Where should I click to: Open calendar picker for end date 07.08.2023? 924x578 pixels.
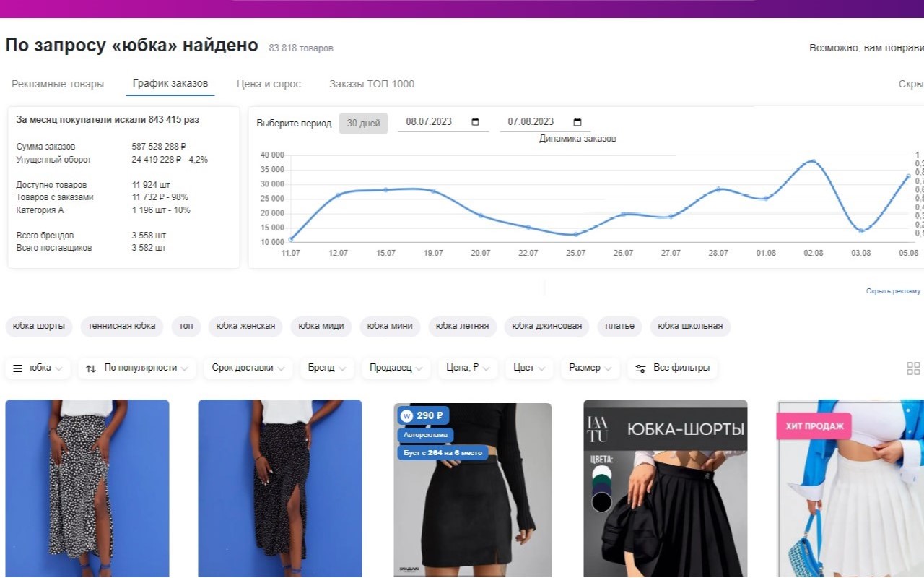pyautogui.click(x=577, y=122)
